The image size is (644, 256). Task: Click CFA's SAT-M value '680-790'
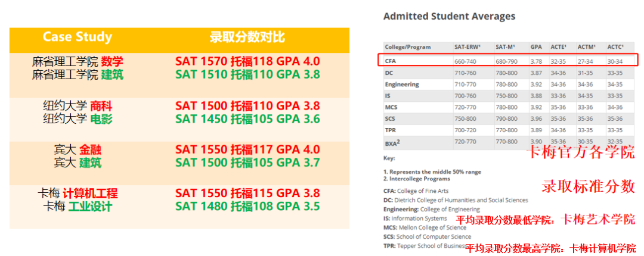coord(506,61)
